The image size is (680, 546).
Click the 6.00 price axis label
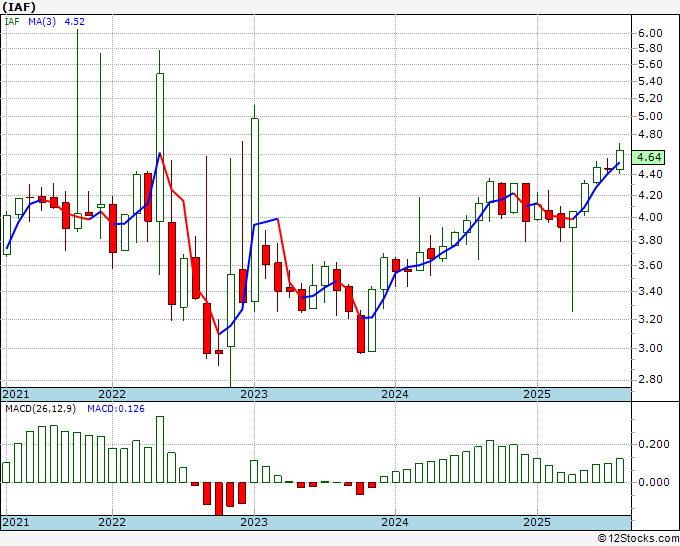650,33
